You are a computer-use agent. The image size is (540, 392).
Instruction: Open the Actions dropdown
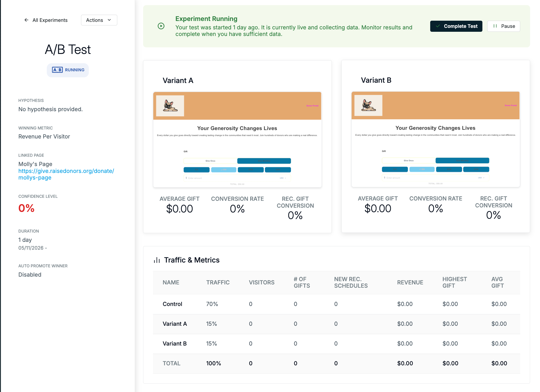point(99,20)
